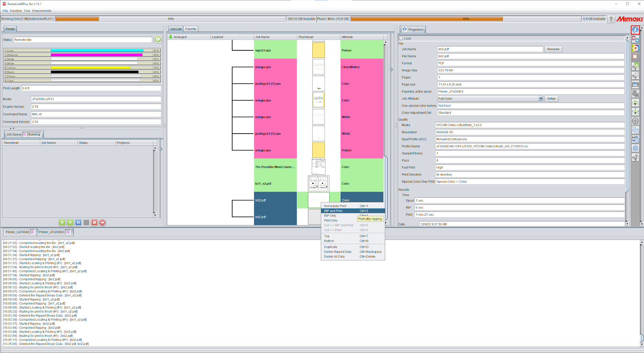This screenshot has height=353, width=644.
Task: Click the green arrow with side-arrows sidebar icon
Action: tap(635, 112)
